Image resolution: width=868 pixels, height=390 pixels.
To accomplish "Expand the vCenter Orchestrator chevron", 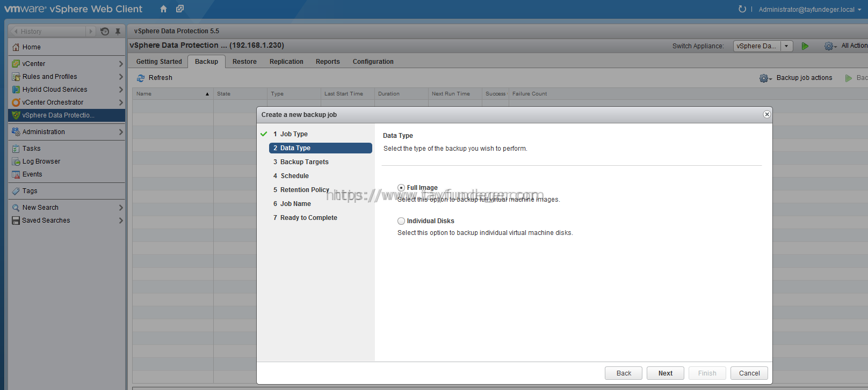I will (x=120, y=102).
